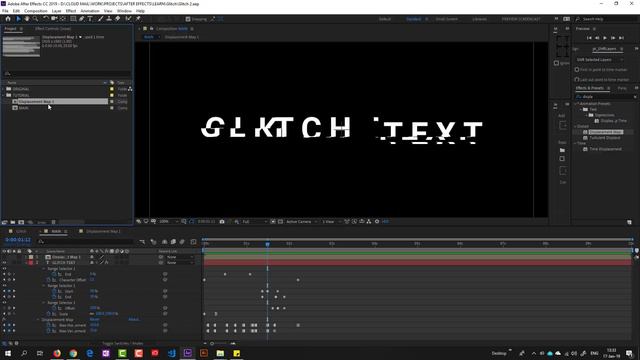640x360 pixels.
Task: Select the Small Screen workspace
Action: [447, 19]
